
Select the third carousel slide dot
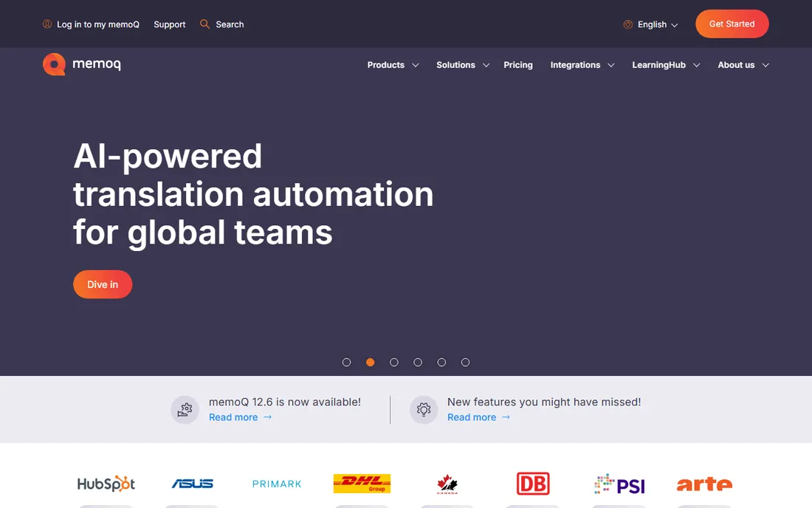pos(394,363)
